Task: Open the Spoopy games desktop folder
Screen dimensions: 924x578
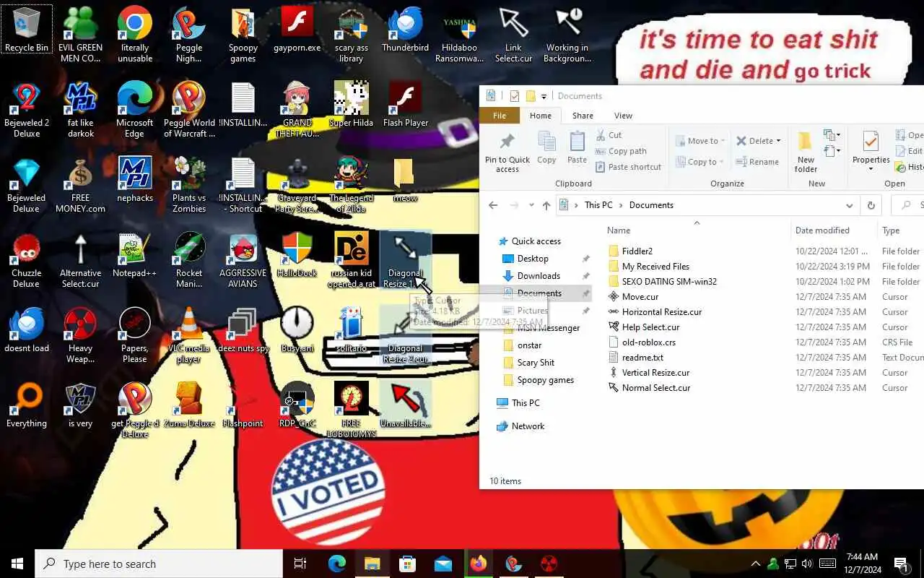Action: (x=243, y=33)
